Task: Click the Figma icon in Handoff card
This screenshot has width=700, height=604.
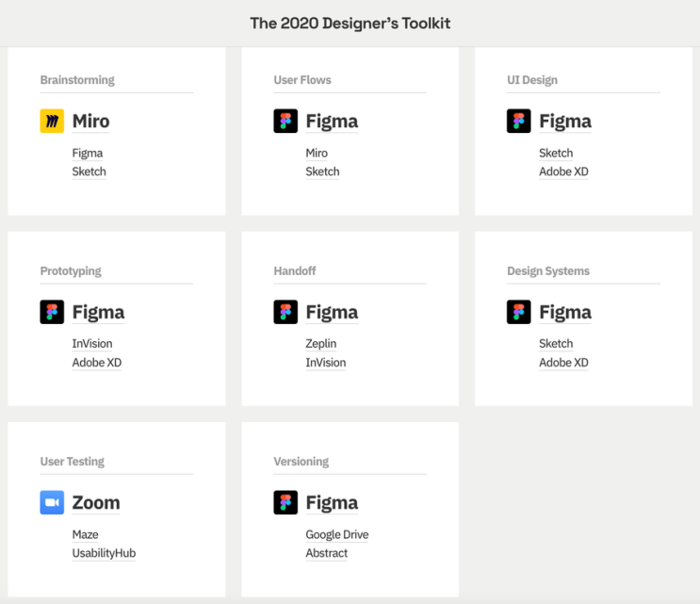Action: pos(285,312)
